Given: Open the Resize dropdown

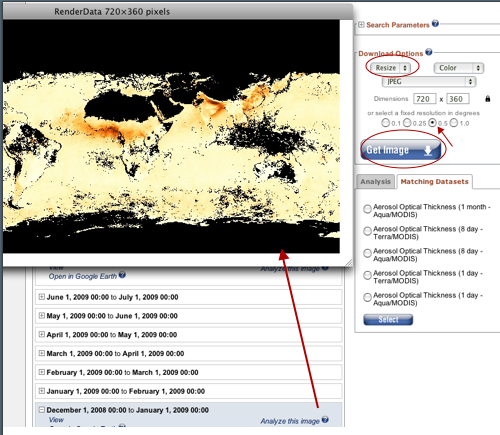Looking at the screenshot, I should (x=390, y=68).
